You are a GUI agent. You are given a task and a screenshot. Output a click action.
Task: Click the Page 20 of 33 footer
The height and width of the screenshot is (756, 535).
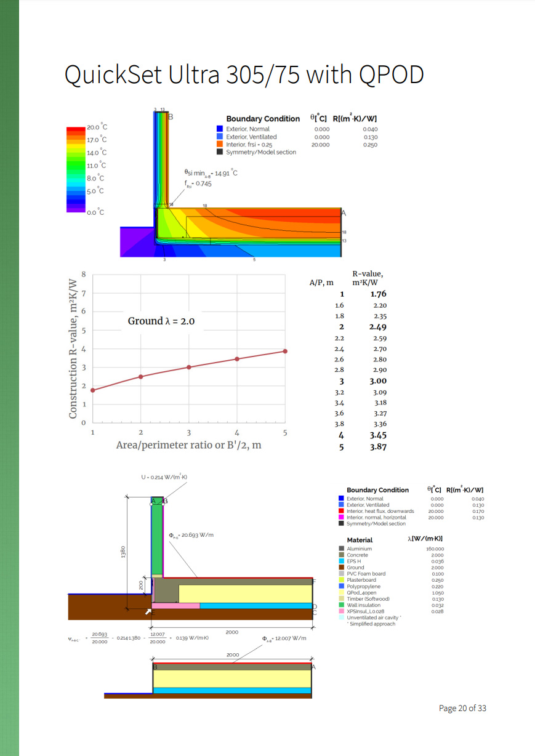462,708
